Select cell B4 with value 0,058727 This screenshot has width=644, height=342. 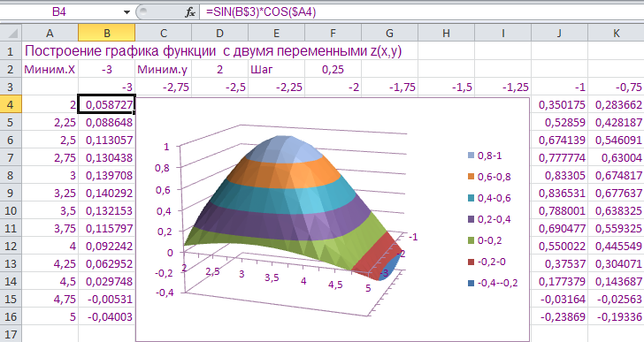[x=107, y=104]
